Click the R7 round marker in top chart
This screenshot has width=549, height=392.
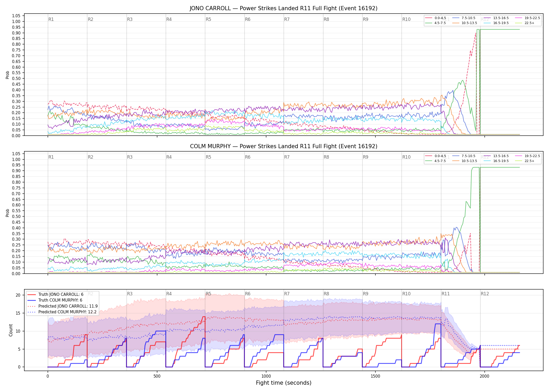pos(287,19)
